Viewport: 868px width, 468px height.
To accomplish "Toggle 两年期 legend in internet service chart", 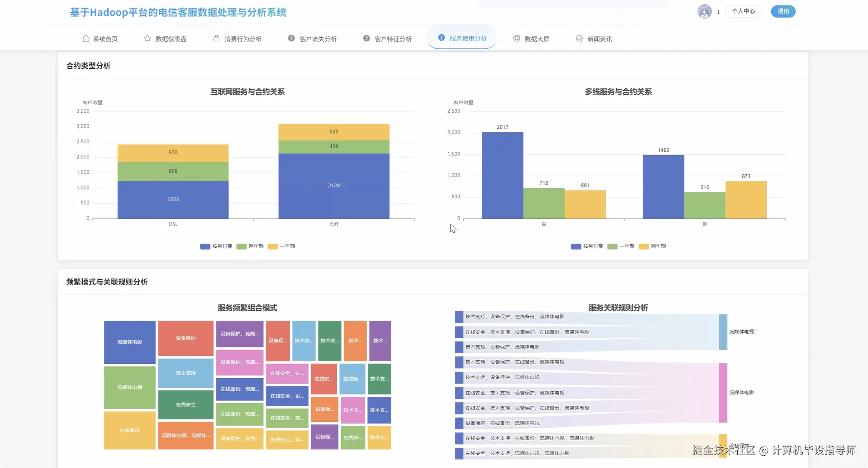I will [250, 246].
